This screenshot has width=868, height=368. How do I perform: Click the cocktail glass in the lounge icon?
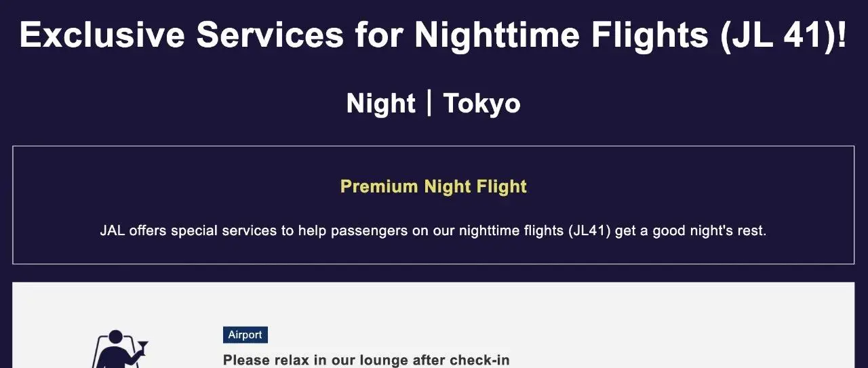(x=142, y=348)
